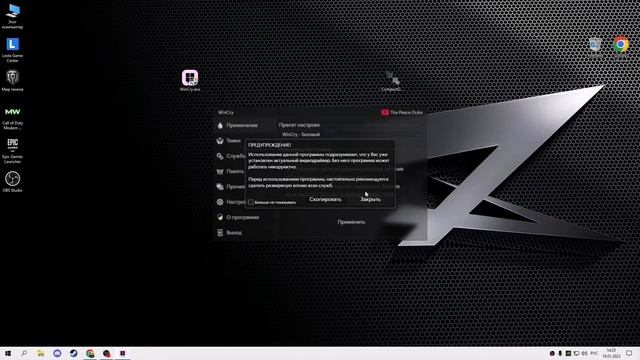Switch to WinCry taskbar button
640x360 pixels.
click(122, 353)
